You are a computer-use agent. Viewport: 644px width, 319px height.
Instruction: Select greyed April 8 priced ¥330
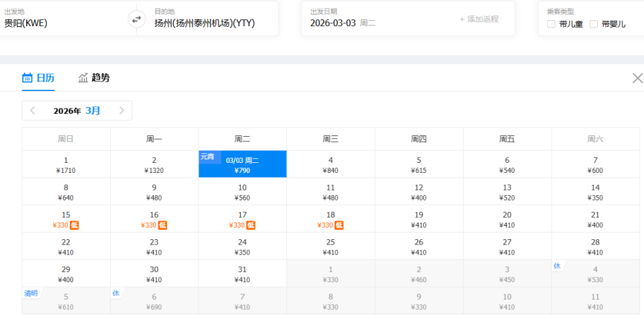pos(331,301)
